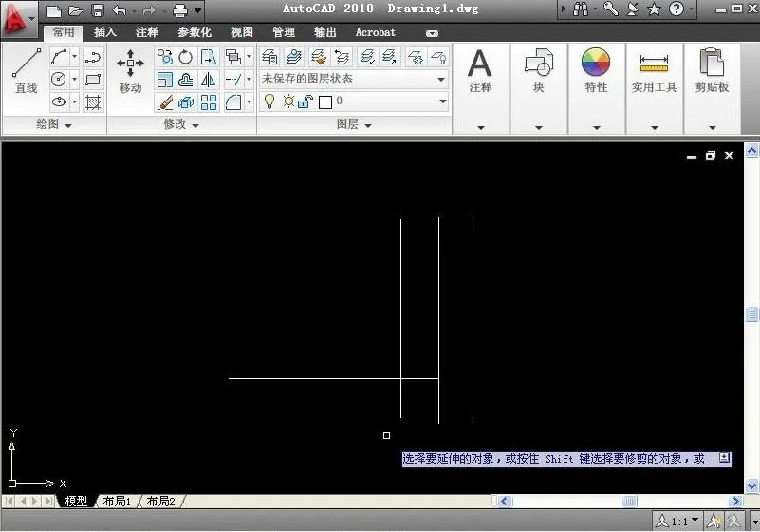Open the Help question mark icon
This screenshot has width=760, height=532.
point(677,9)
